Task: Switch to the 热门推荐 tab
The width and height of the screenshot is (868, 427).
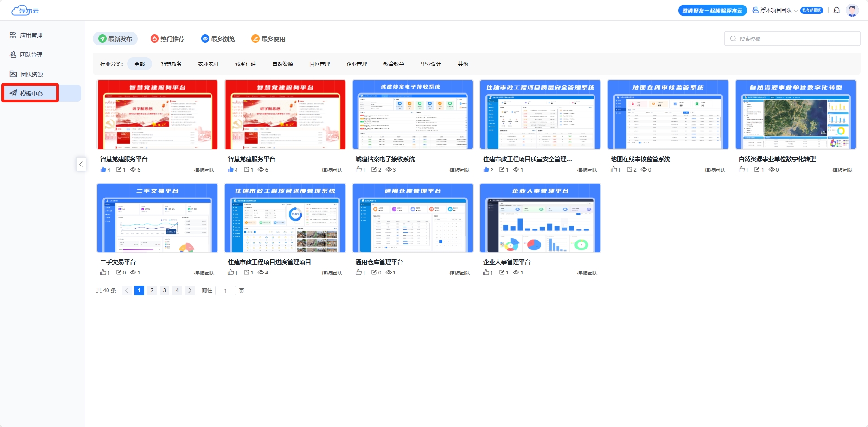Action: click(x=167, y=39)
